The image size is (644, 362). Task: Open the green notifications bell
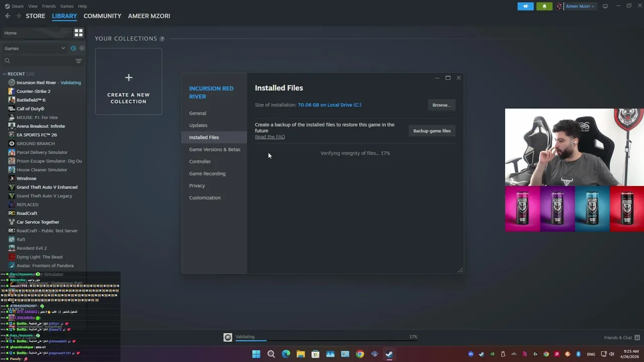coord(544,6)
